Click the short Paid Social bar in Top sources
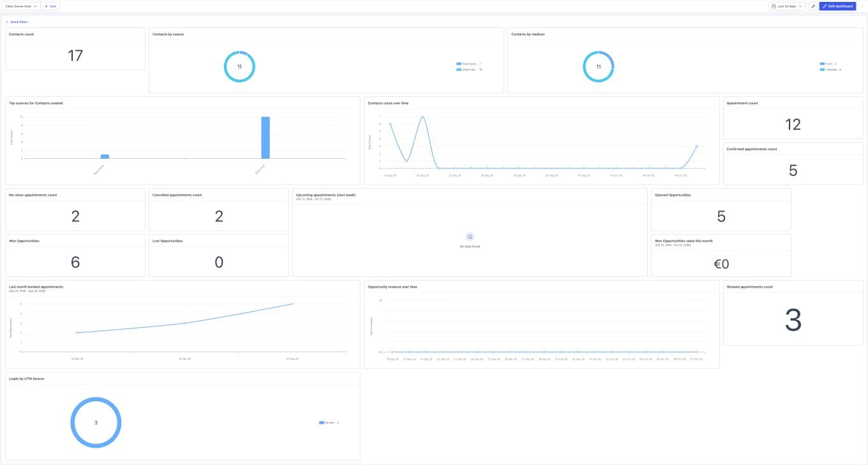The image size is (868, 465). [105, 156]
